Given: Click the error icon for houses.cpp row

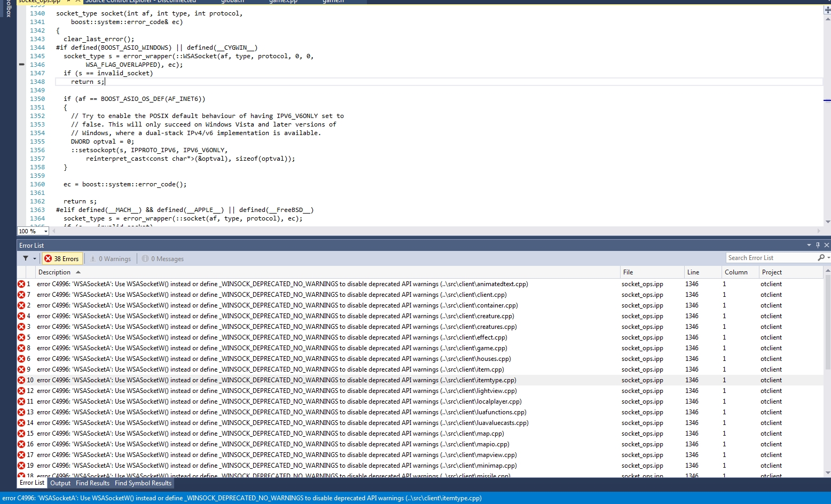Looking at the screenshot, I should pos(21,359).
